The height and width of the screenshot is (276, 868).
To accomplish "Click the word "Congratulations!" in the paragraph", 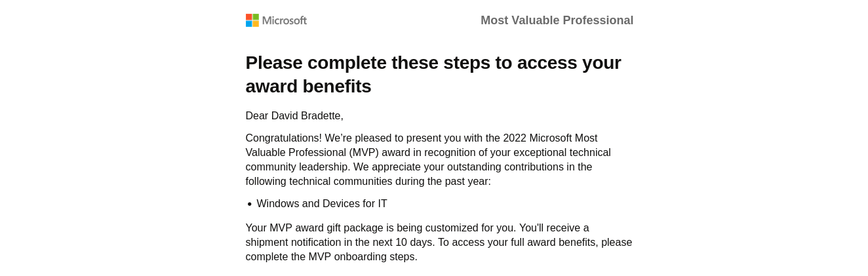I will [284, 138].
